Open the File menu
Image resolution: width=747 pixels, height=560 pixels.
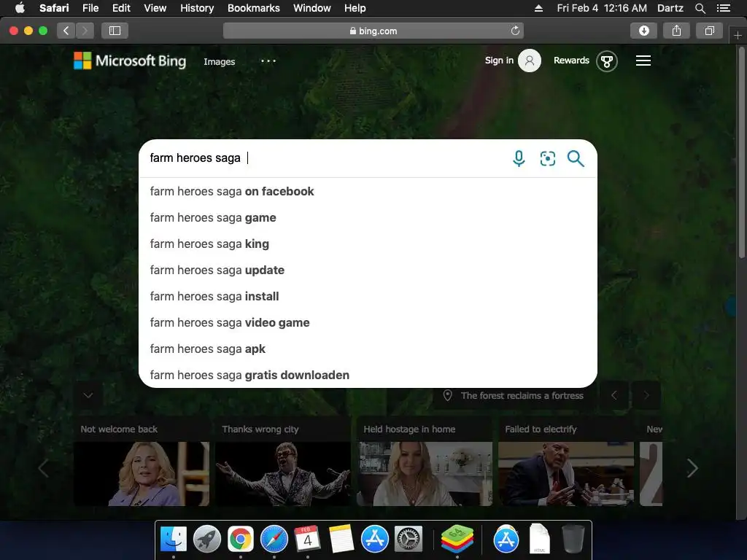coord(90,8)
